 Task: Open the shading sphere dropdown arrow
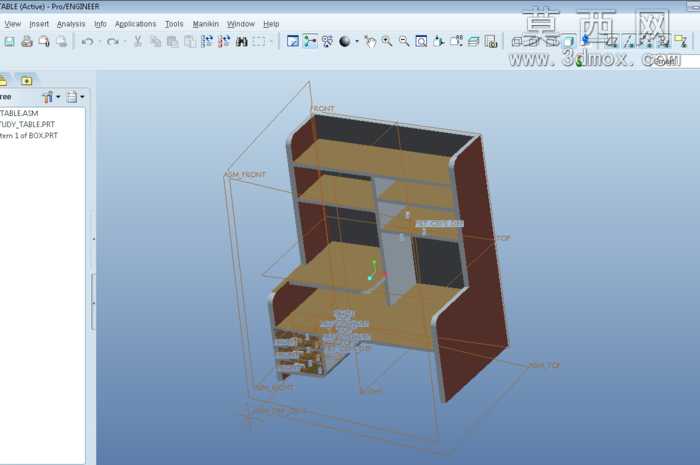(x=357, y=42)
